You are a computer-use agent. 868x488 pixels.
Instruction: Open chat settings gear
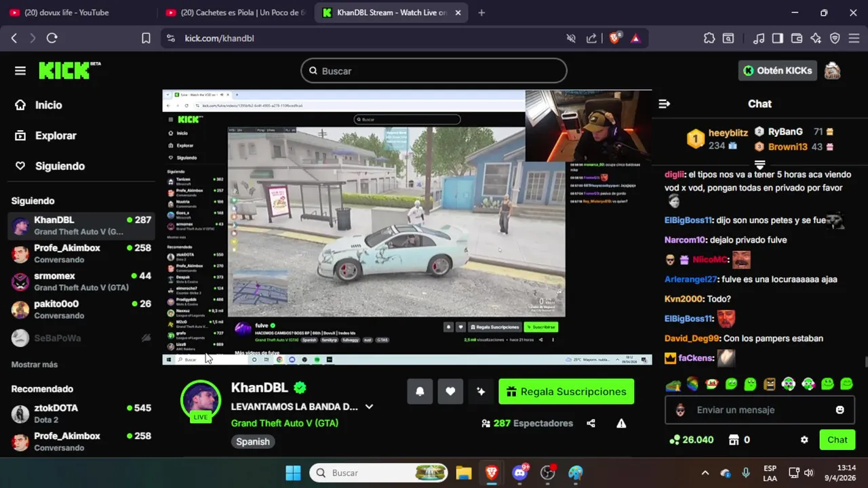804,440
